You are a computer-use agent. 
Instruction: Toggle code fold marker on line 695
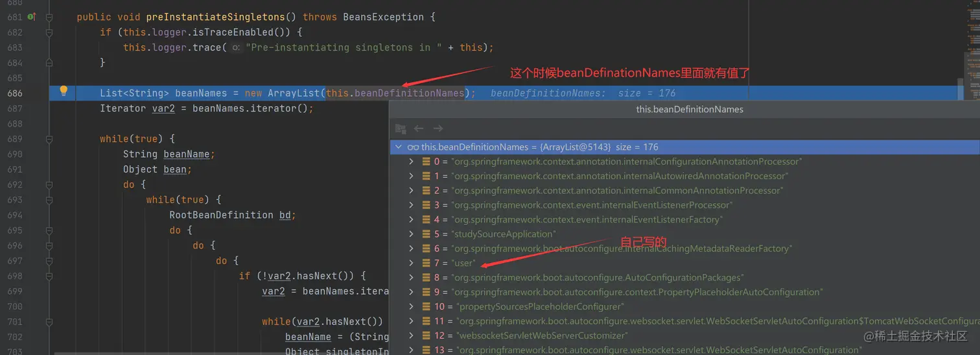pyautogui.click(x=49, y=230)
